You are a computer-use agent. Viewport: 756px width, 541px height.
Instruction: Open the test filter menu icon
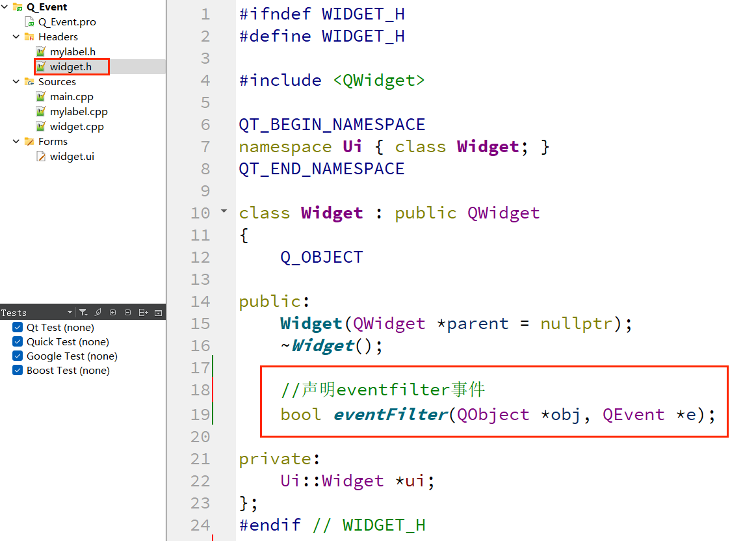point(83,313)
